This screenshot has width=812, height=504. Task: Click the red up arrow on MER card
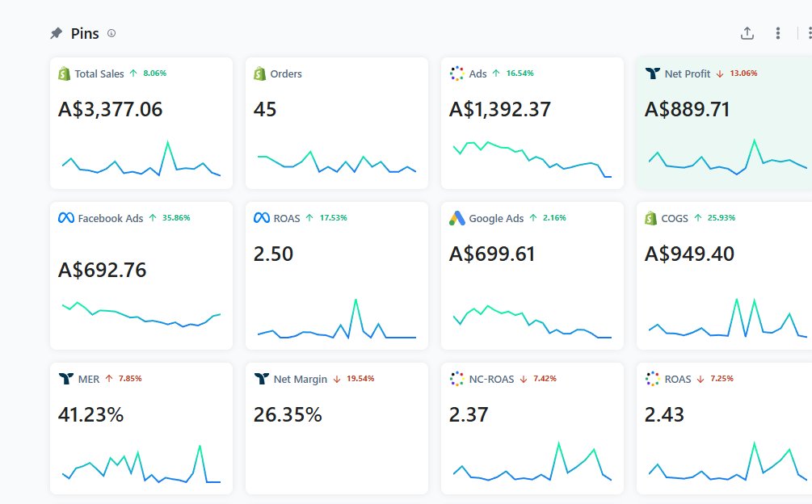click(x=109, y=378)
